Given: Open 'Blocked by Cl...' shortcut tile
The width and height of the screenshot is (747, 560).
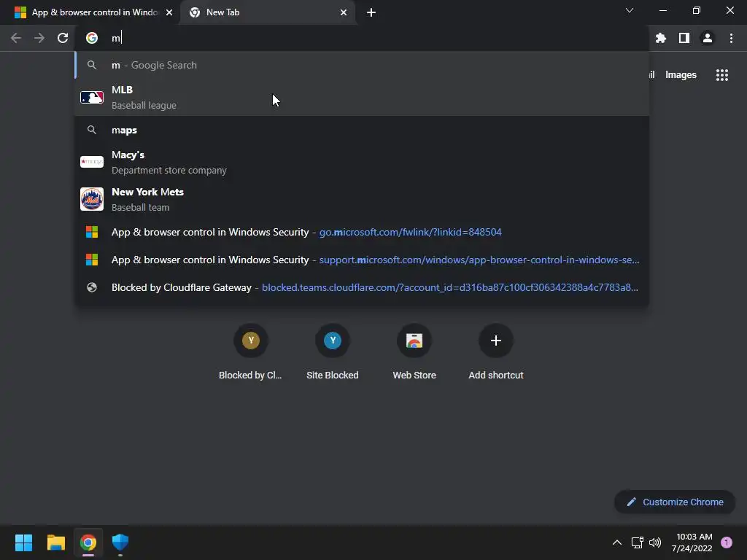Looking at the screenshot, I should pyautogui.click(x=251, y=351).
